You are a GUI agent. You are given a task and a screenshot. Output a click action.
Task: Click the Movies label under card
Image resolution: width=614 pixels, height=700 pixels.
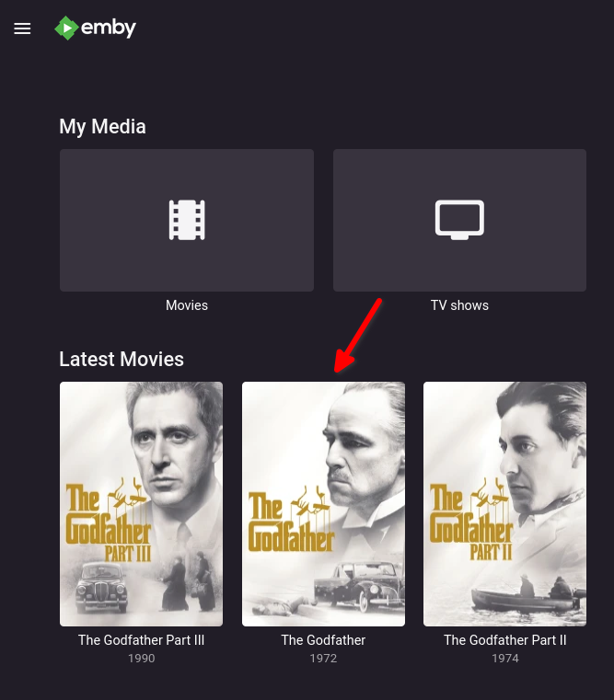(187, 305)
